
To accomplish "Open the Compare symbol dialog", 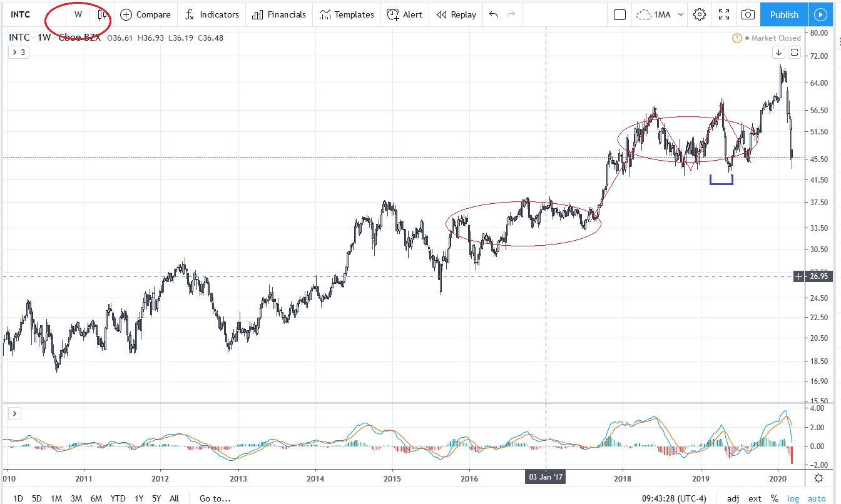I will (145, 14).
